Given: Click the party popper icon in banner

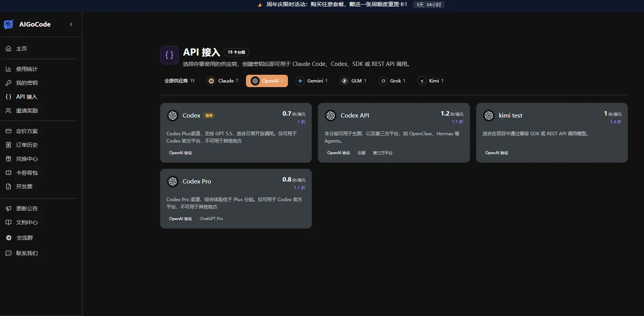Looking at the screenshot, I should tap(260, 5).
